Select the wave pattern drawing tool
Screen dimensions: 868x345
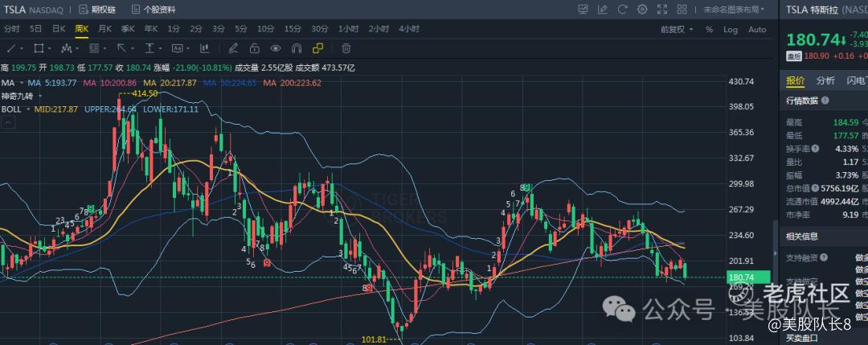67,49
